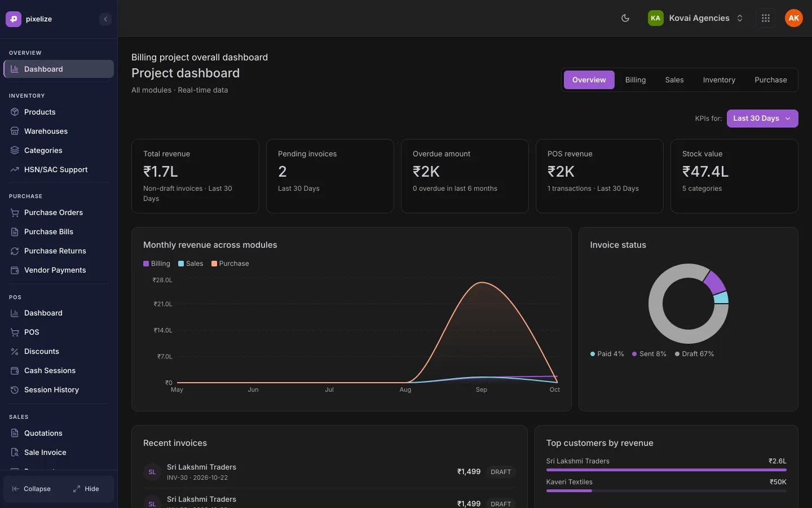Click the Purchase Returns refresh icon
Image resolution: width=812 pixels, height=508 pixels.
(15, 251)
